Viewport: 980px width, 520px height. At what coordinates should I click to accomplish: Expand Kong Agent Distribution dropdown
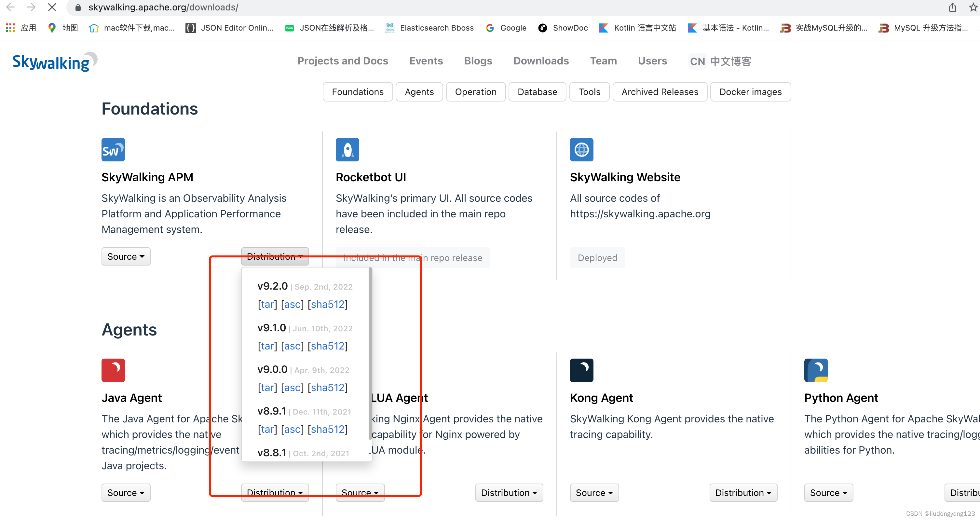click(x=743, y=493)
